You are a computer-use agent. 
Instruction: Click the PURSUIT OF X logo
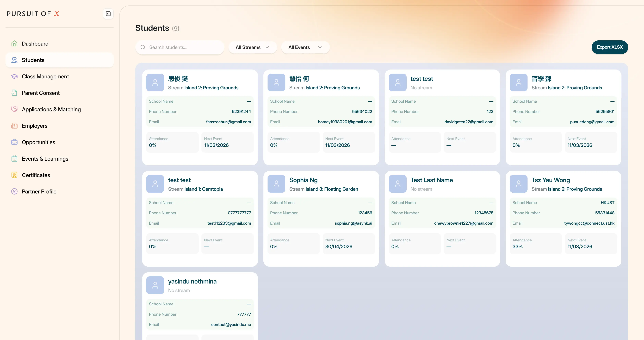pyautogui.click(x=33, y=14)
